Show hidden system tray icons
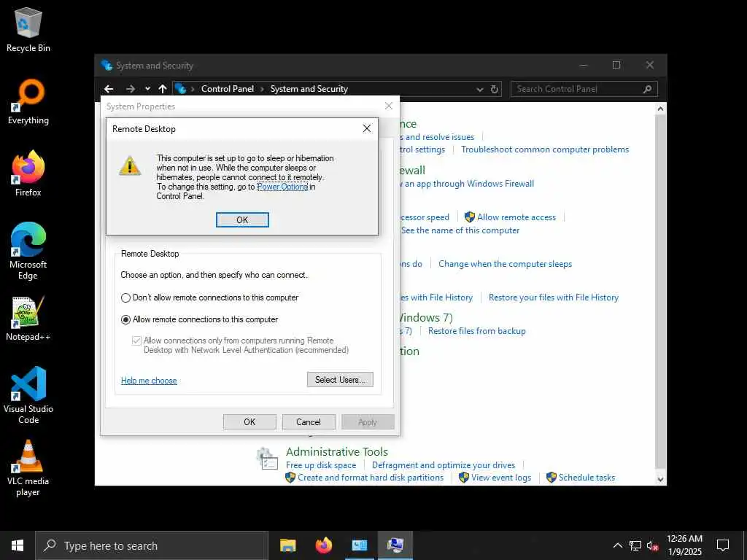The image size is (747, 560). pos(617,545)
